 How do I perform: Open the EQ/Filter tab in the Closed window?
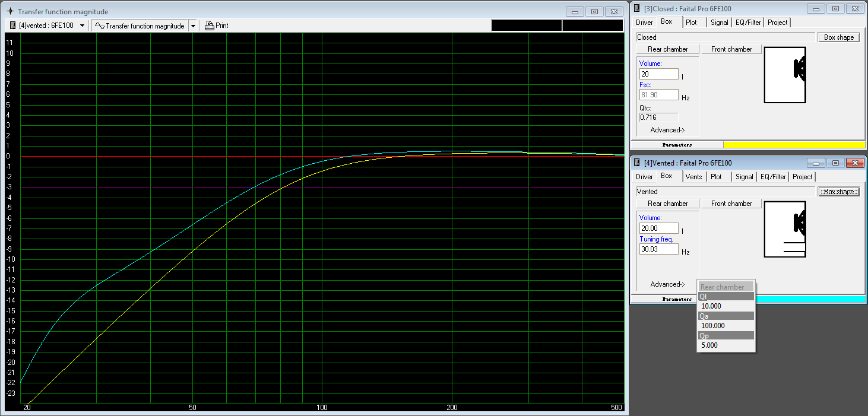[x=747, y=23]
